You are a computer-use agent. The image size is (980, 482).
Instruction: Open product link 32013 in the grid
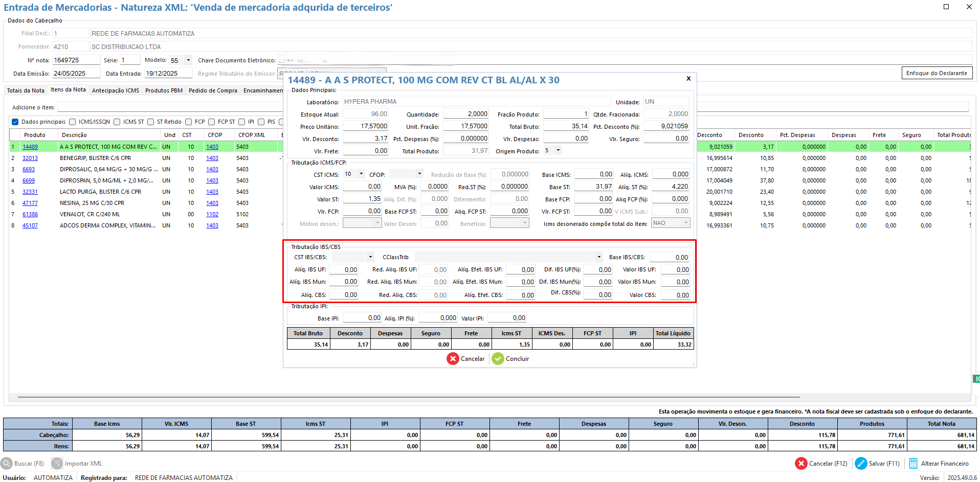click(30, 158)
